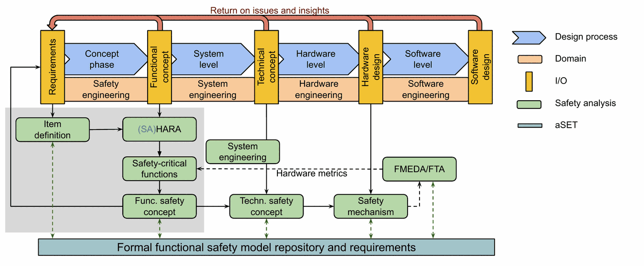This screenshot has width=644, height=266.
Task: Select the Technical concept I/O block
Action: tap(267, 67)
